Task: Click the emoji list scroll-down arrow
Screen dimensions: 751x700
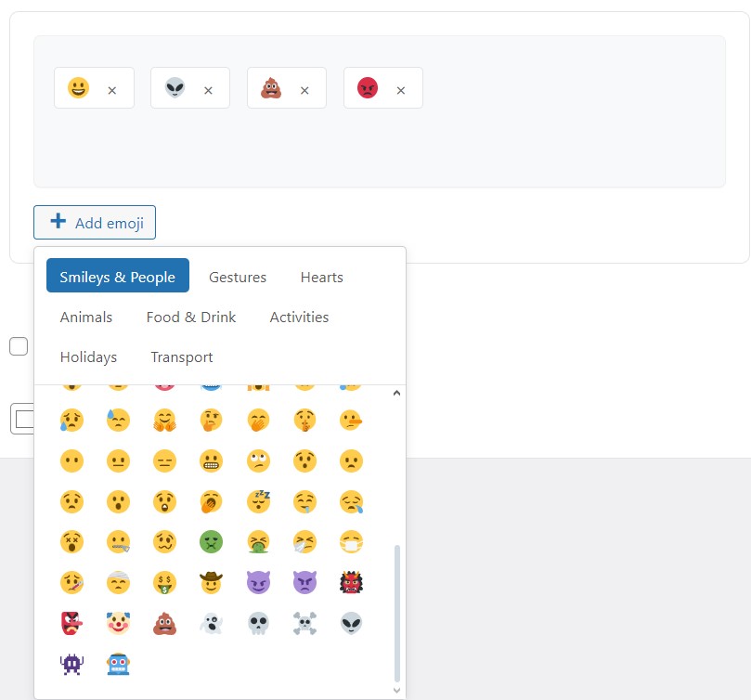Action: pyautogui.click(x=396, y=690)
